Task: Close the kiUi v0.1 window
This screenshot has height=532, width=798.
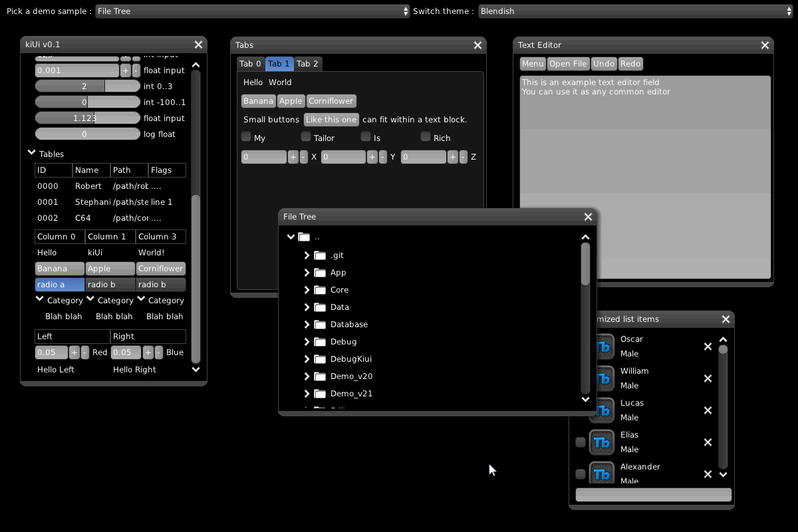Action: point(198,45)
